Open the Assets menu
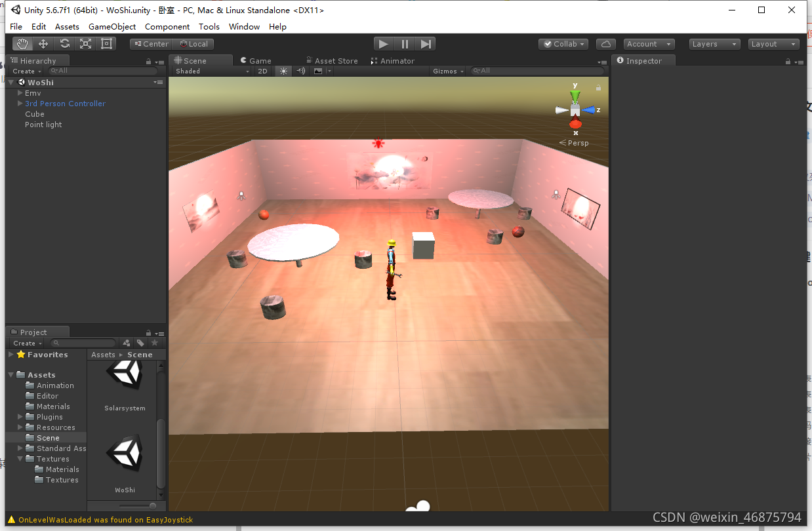812x531 pixels. coord(67,27)
